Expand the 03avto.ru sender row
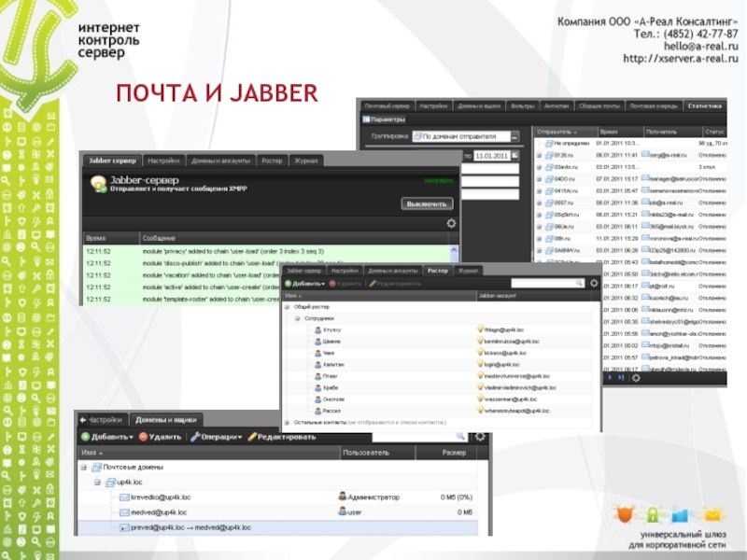The image size is (747, 560). coord(539,167)
